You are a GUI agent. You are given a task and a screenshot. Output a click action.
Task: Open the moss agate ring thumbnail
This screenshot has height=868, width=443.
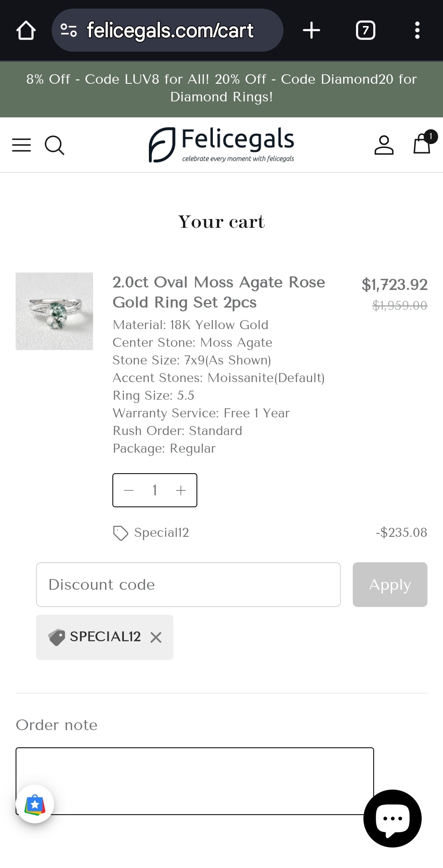(54, 311)
